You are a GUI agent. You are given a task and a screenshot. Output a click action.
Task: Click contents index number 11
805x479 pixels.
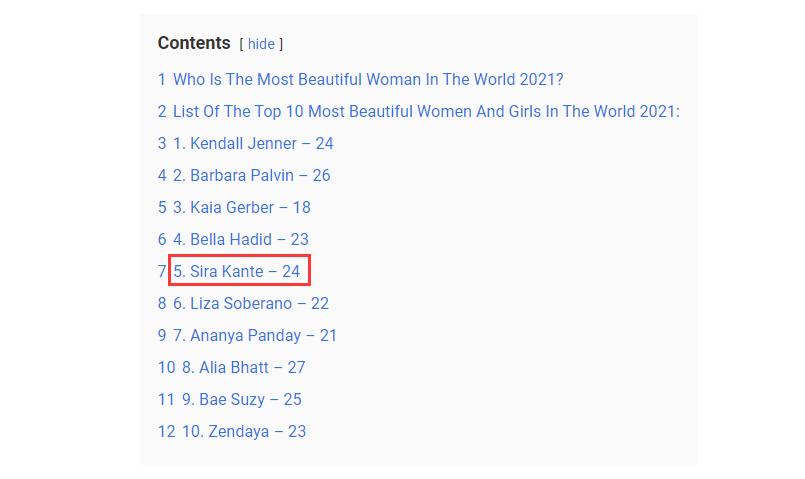[166, 400]
